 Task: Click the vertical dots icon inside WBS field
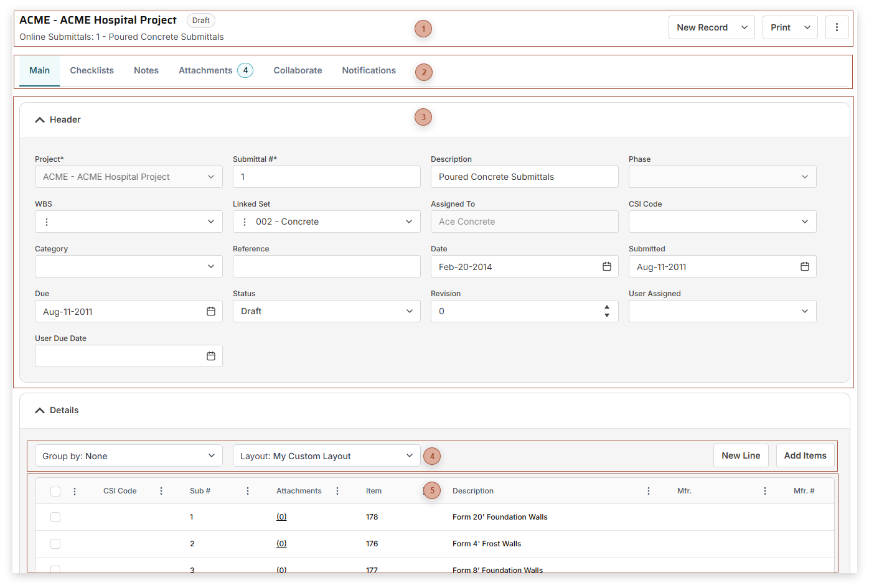(46, 222)
